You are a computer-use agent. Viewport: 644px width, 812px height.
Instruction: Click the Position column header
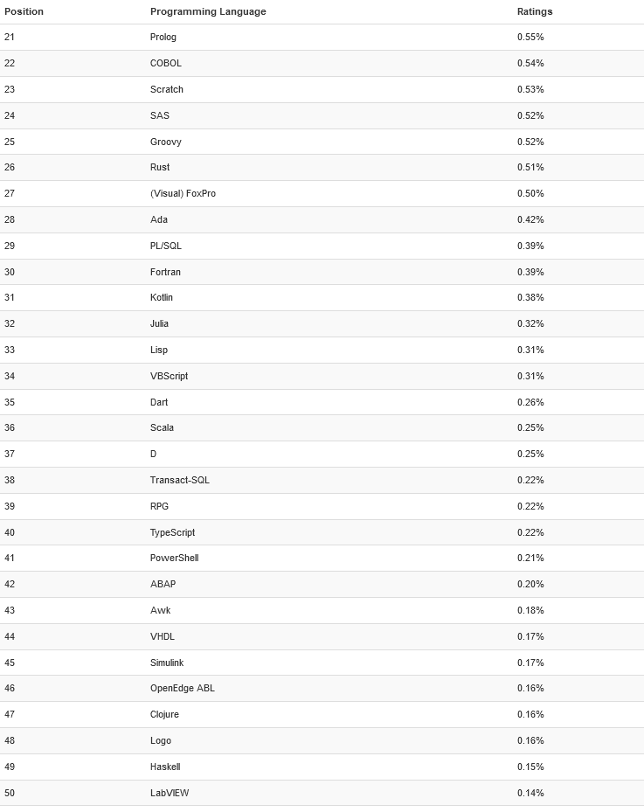(x=24, y=11)
